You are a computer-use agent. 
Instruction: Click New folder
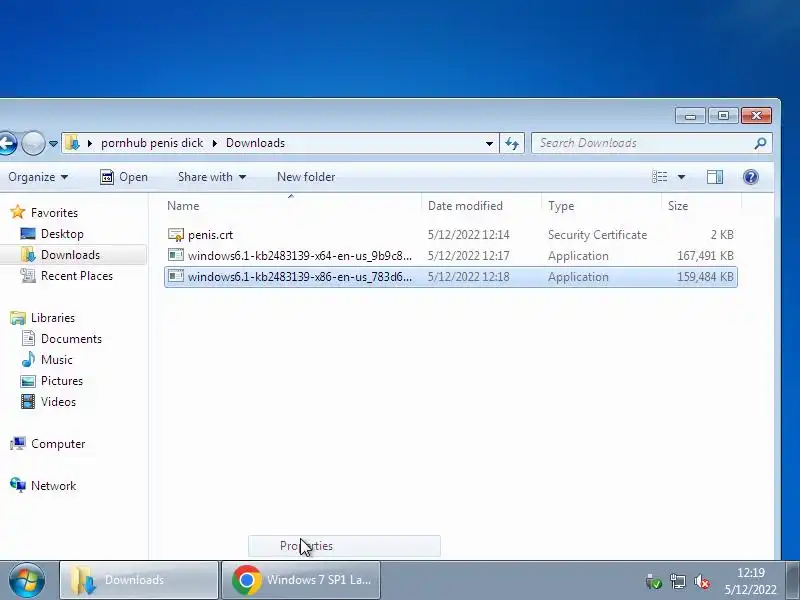(x=306, y=177)
